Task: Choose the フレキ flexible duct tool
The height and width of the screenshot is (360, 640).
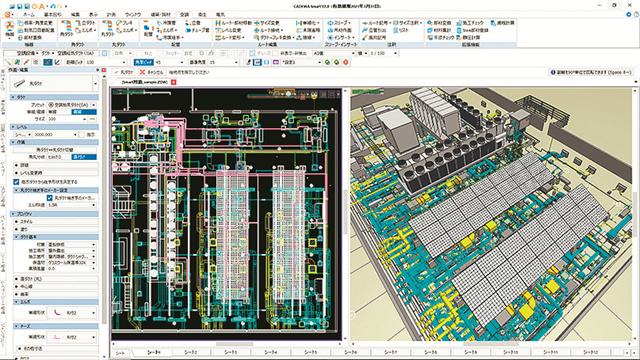Action: pyautogui.click(x=124, y=23)
